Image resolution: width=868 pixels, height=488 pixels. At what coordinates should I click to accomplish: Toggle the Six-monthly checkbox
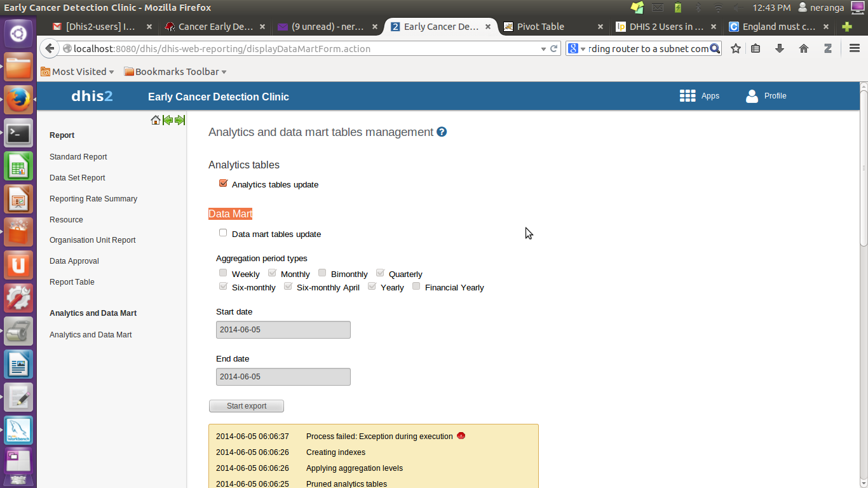(223, 286)
